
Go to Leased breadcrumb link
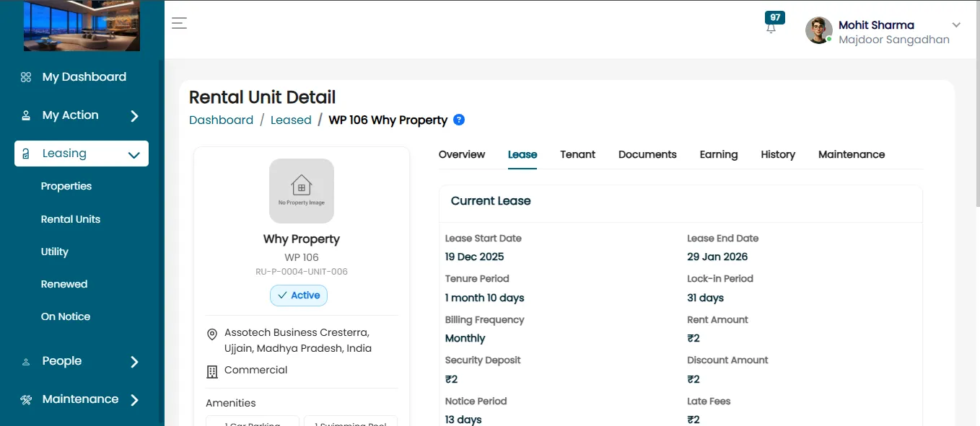pyautogui.click(x=291, y=120)
